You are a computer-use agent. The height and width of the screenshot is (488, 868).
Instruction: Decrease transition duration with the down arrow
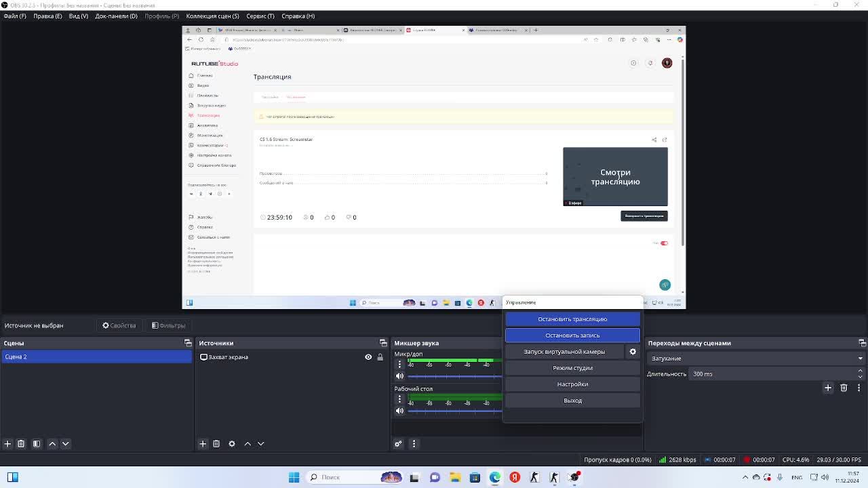coord(860,377)
